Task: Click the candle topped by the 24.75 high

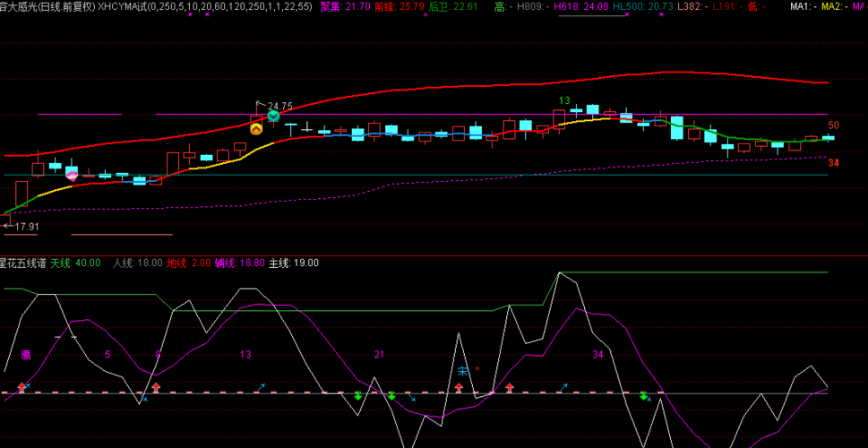Action: click(x=256, y=119)
